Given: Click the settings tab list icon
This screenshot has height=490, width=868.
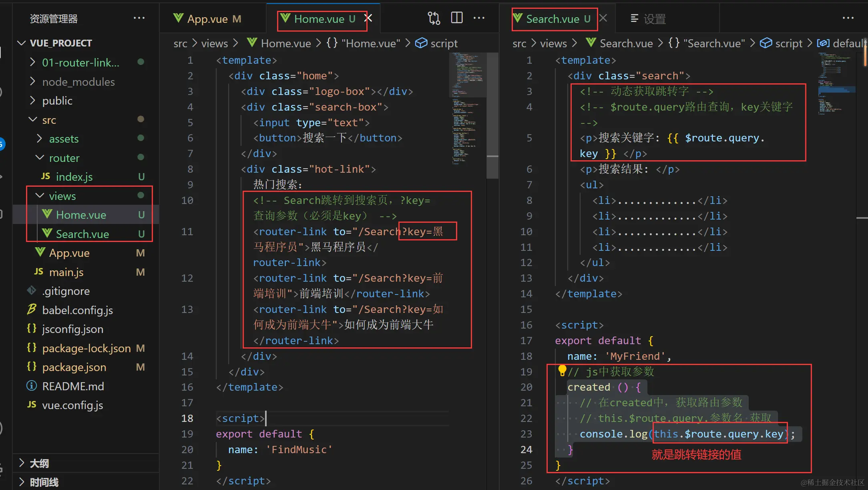Looking at the screenshot, I should click(634, 18).
